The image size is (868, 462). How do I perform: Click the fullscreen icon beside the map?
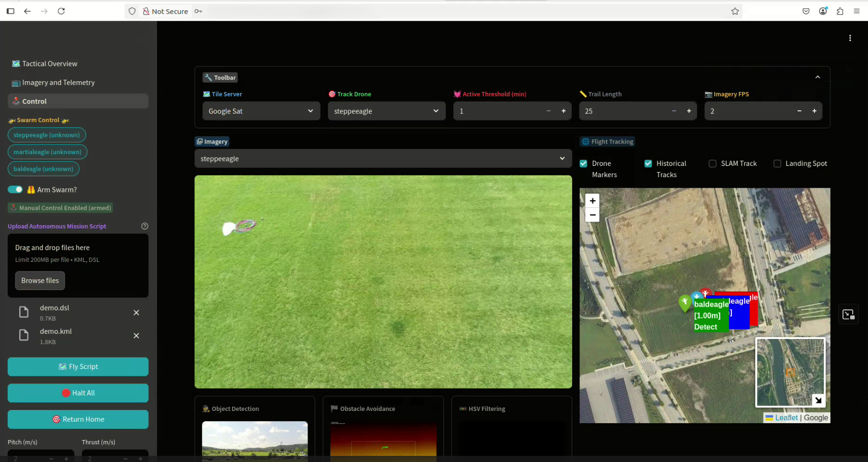point(848,314)
